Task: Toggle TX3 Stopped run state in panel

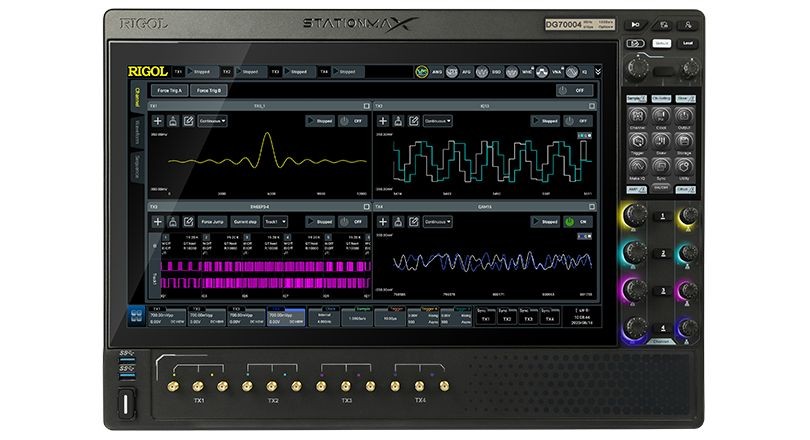Action: pyautogui.click(x=320, y=222)
